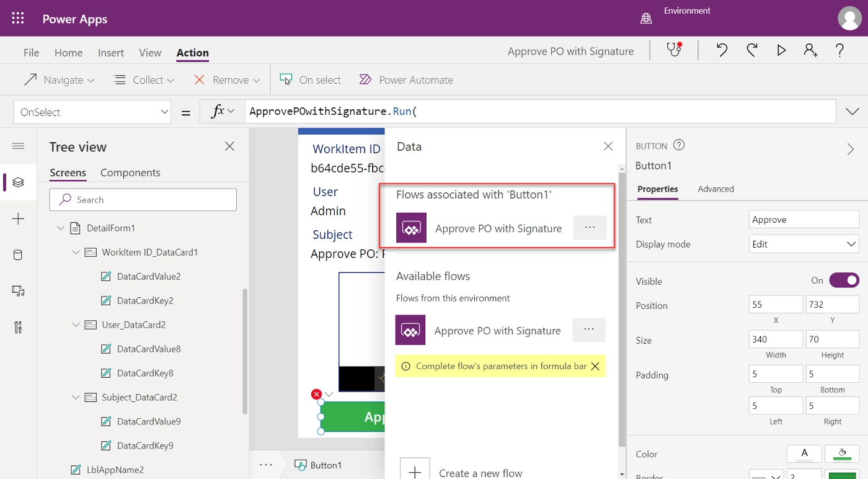868x479 pixels.
Task: Open the Insert ribbon tab
Action: pos(111,53)
